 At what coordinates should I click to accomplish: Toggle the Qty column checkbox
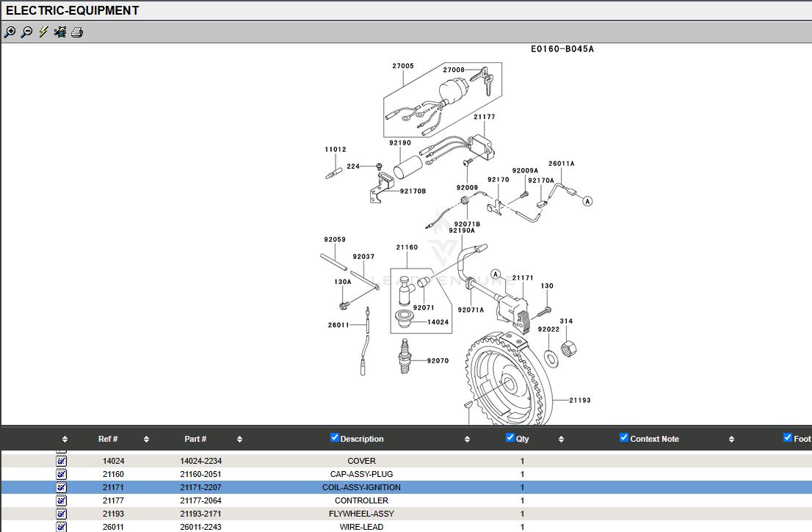[x=510, y=438]
